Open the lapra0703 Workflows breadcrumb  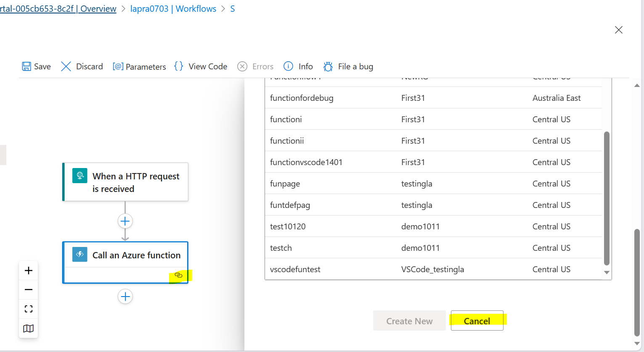point(173,8)
